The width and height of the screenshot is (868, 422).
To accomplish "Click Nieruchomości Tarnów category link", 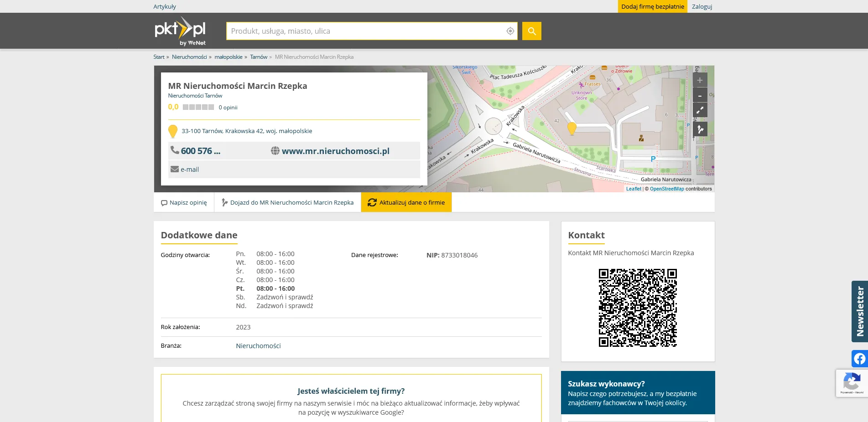I will pos(195,96).
